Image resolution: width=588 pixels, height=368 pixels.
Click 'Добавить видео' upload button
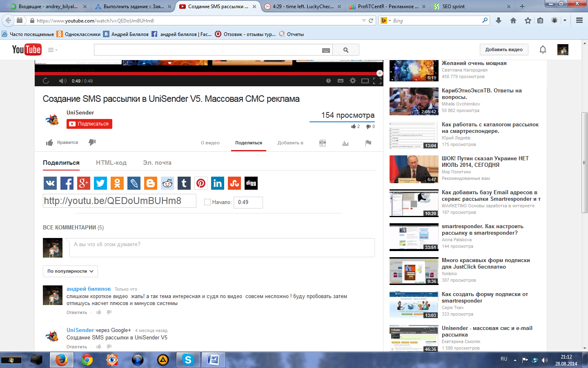pos(504,49)
